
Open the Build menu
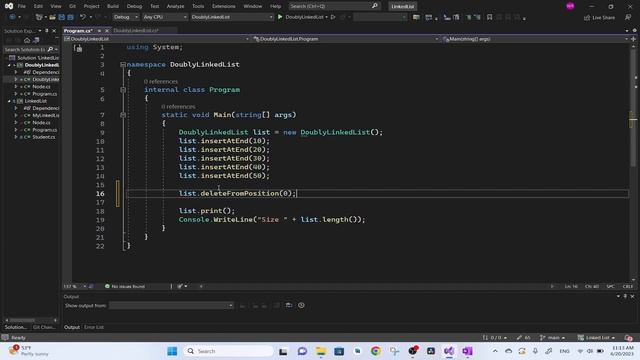pyautogui.click(x=113, y=6)
